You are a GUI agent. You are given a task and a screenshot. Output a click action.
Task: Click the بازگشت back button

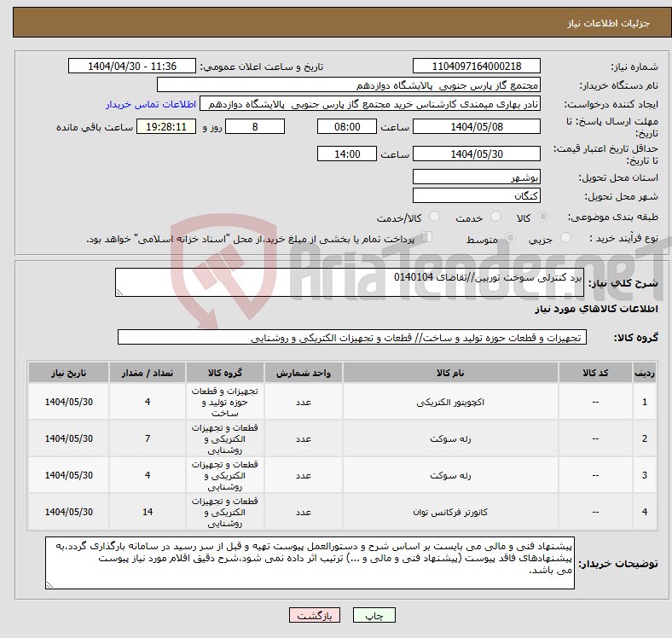click(315, 615)
